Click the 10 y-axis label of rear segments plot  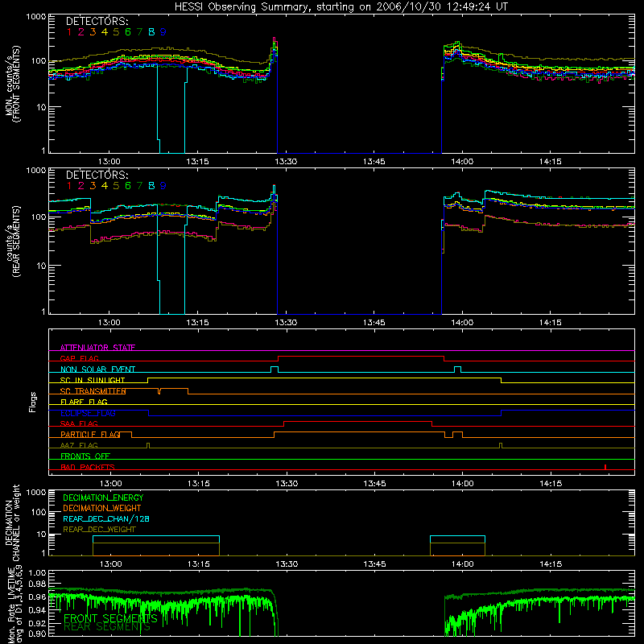click(41, 266)
